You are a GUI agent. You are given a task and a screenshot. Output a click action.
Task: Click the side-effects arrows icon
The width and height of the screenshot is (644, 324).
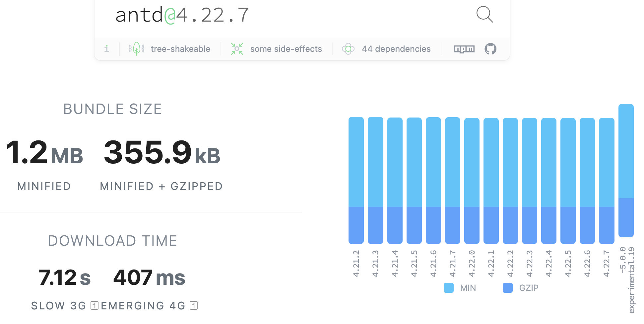click(237, 49)
